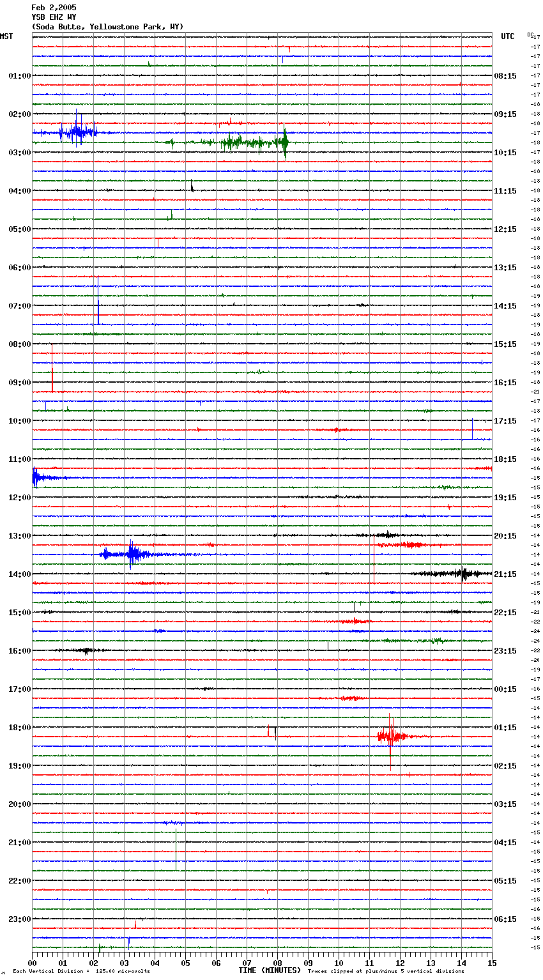The height and width of the screenshot is (980, 543).
Task: Click the "(Soda Butte, Yellowstone Park, WY)" location label
Action: point(107,27)
